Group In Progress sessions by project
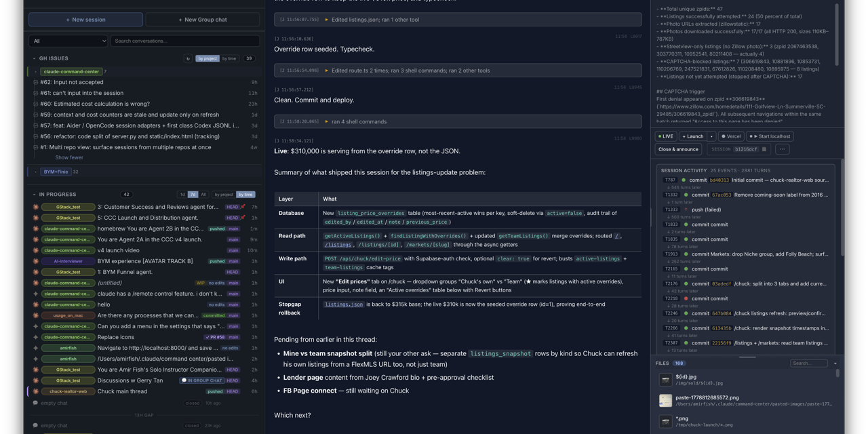The image size is (868, 434). point(223,195)
